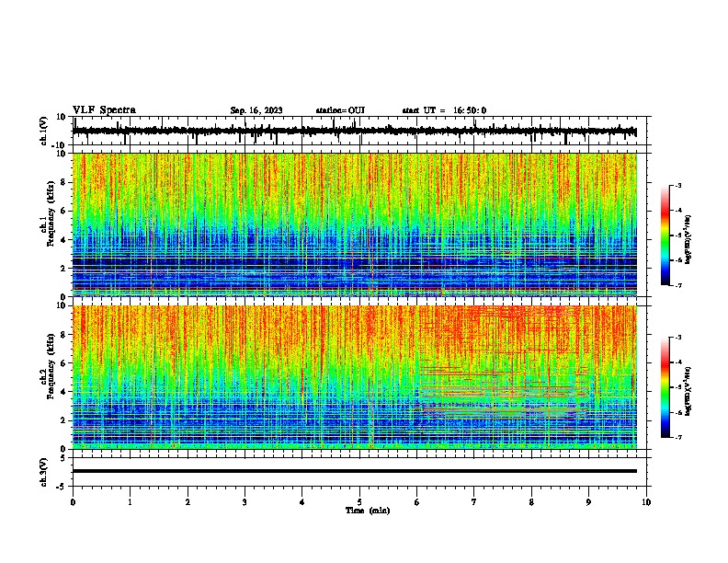
Task: Click the ch.2 horizontal band emission near 4 kHz
Action: (506, 391)
